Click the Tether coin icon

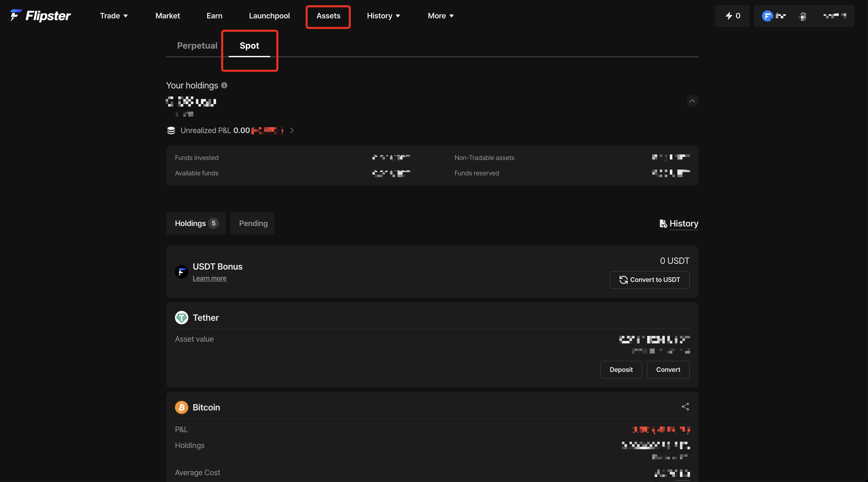click(x=182, y=318)
